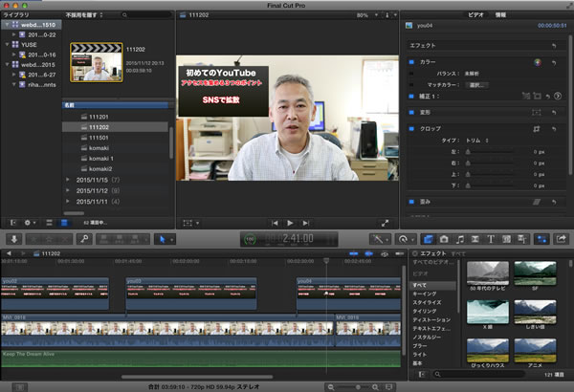Click the マッチカラー 選択... button

(476, 85)
